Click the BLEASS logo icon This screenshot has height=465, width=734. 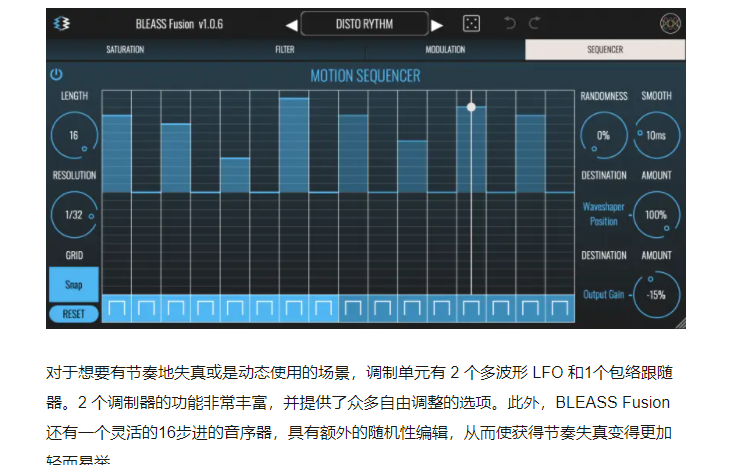(62, 24)
